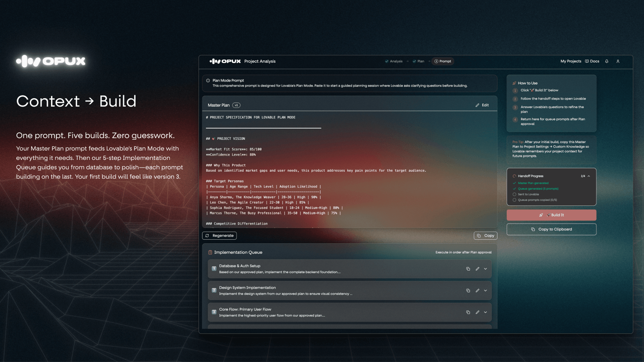
Task: Switch to the Analysis step tab
Action: pyautogui.click(x=394, y=62)
